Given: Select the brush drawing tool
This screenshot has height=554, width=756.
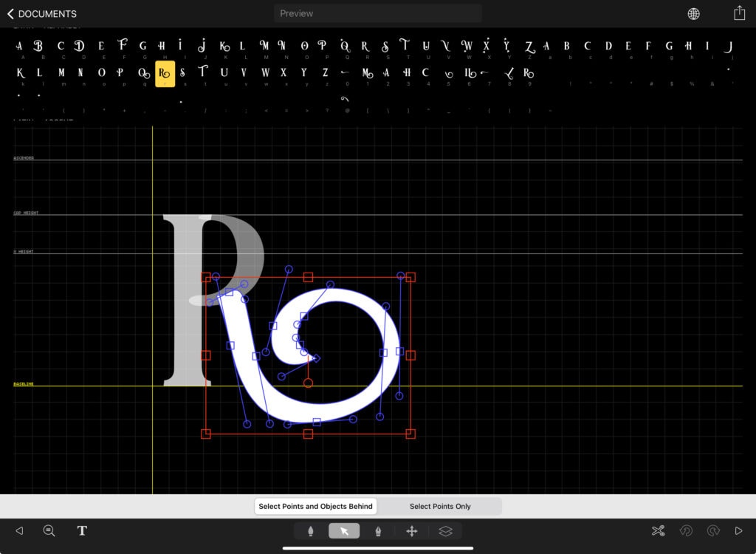Looking at the screenshot, I should pyautogui.click(x=311, y=531).
